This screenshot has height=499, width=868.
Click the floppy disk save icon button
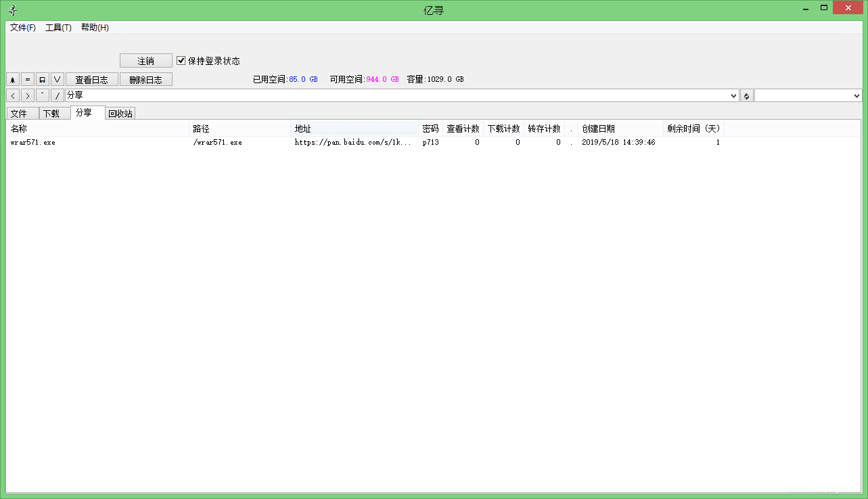pos(43,80)
